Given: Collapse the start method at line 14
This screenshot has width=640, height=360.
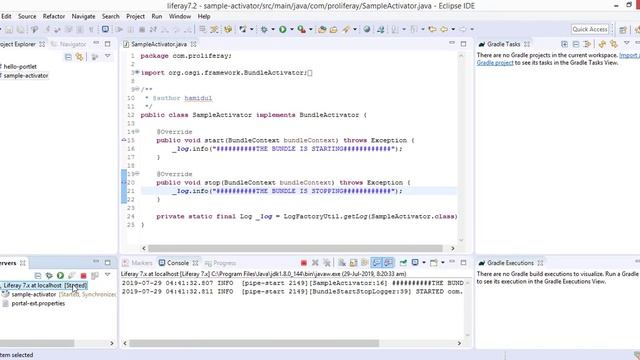Looking at the screenshot, I should (x=137, y=131).
